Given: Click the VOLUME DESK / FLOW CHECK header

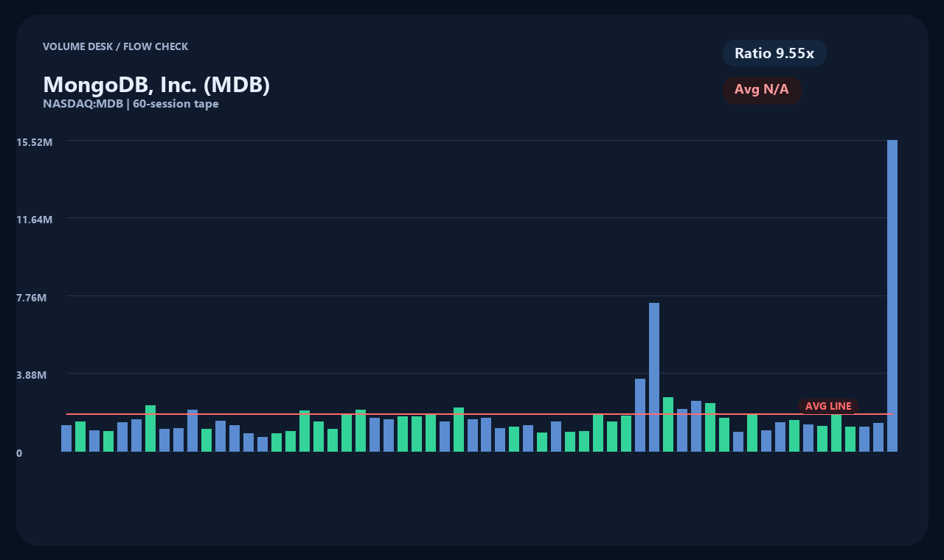Looking at the screenshot, I should tap(115, 46).
